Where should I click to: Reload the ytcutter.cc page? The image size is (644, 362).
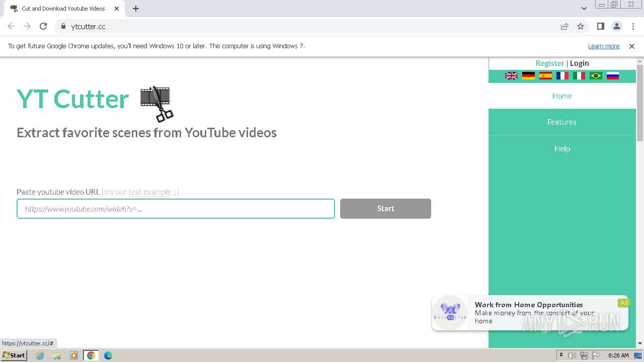point(43,26)
